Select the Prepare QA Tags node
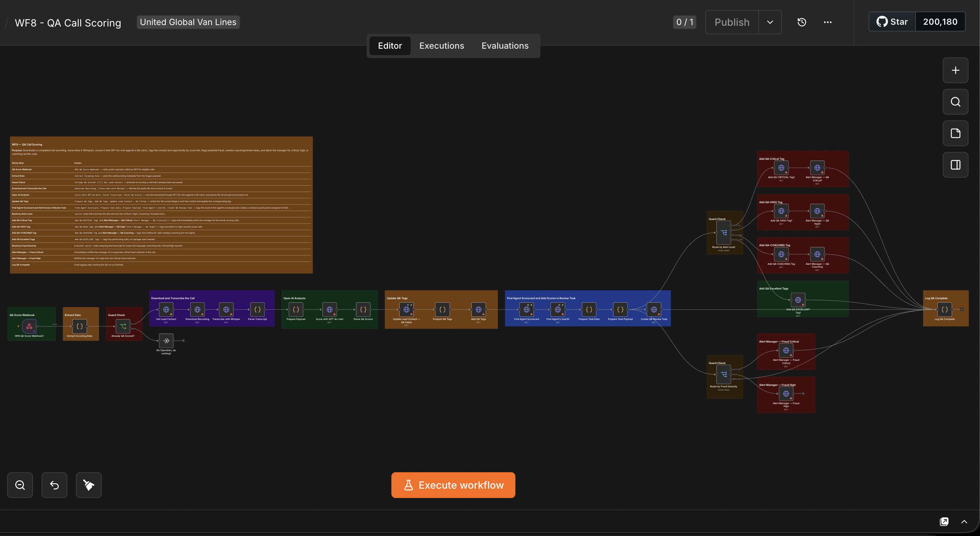The height and width of the screenshot is (536, 980). coord(442,310)
